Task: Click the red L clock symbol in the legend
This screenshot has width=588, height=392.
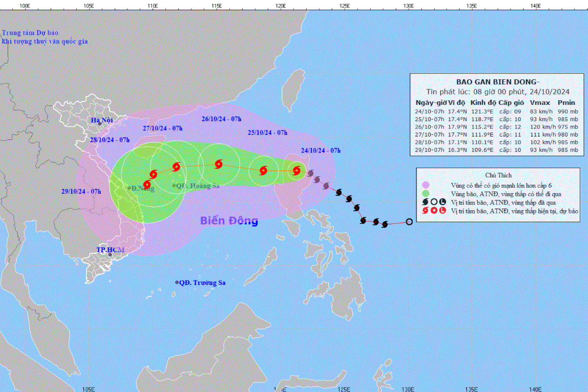Action: click(442, 211)
